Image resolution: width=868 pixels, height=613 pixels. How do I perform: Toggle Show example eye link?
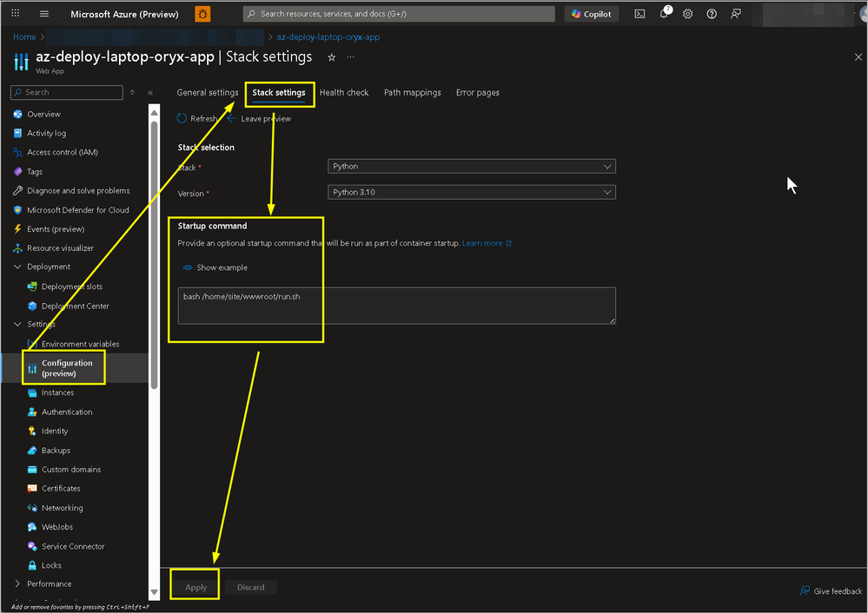point(215,267)
